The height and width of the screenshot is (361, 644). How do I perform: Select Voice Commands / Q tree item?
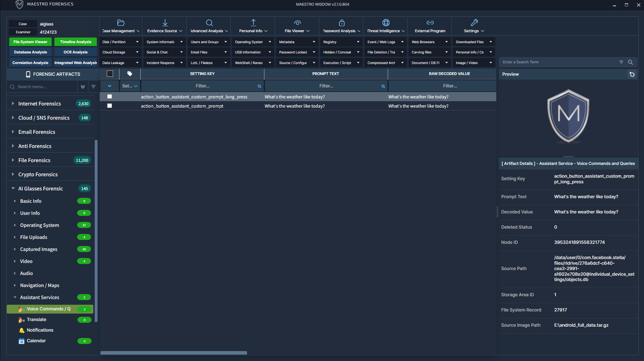[x=50, y=309]
